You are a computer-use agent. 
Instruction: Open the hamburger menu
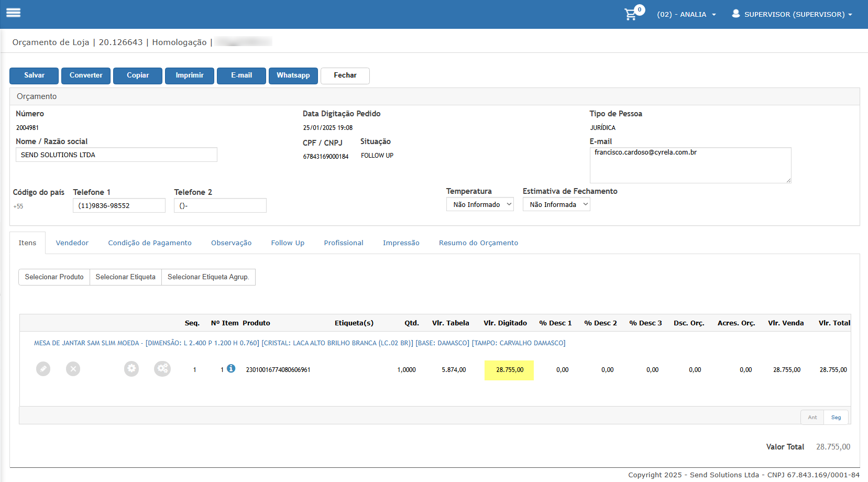pos(14,13)
